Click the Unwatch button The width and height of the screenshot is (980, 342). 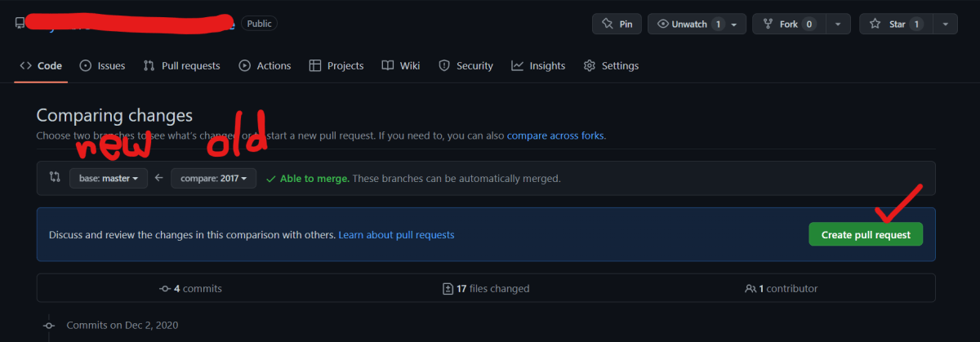pos(697,24)
